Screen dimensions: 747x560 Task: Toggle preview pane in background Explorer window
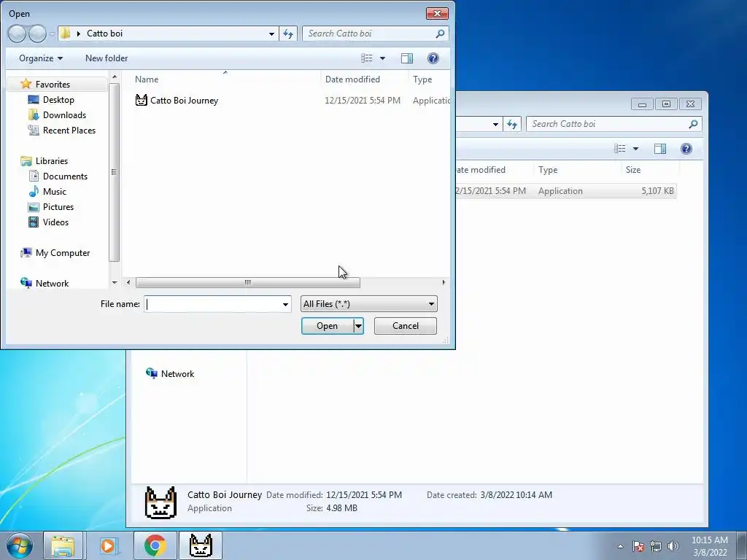click(x=659, y=149)
